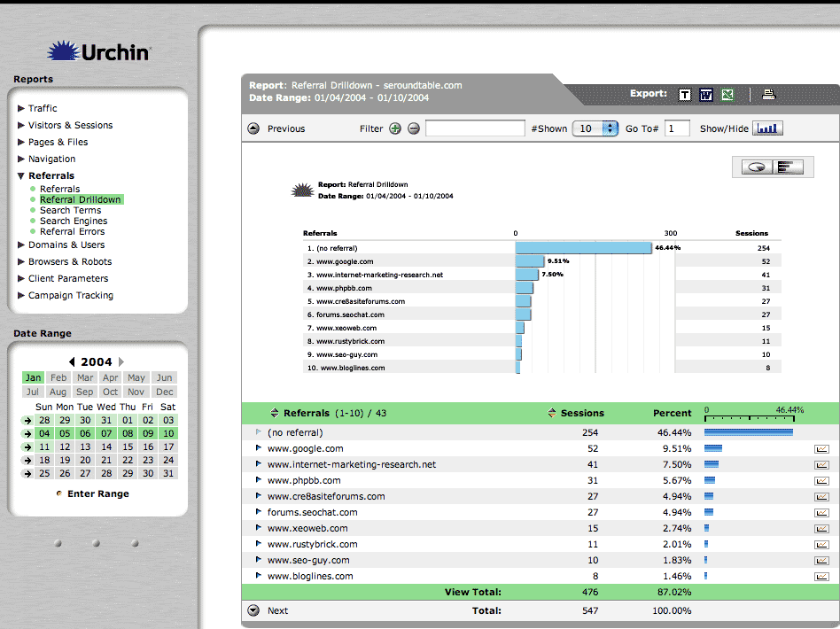840x629 pixels.
Task: Export report to Word icon
Action: 705,95
